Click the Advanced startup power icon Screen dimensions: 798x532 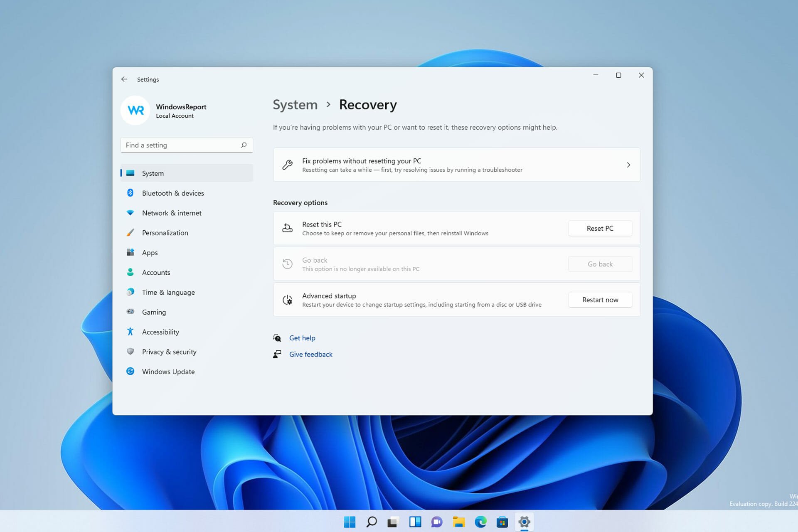click(x=287, y=300)
